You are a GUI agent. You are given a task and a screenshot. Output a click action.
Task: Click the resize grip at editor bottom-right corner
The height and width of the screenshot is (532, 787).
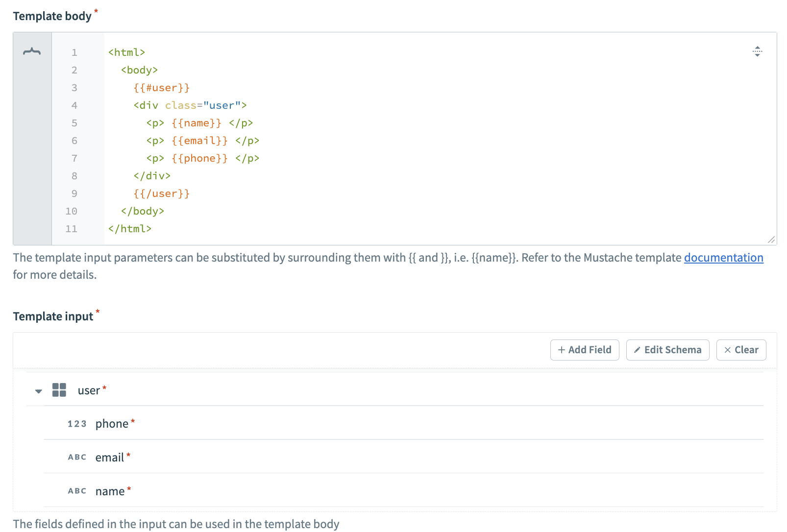(771, 240)
